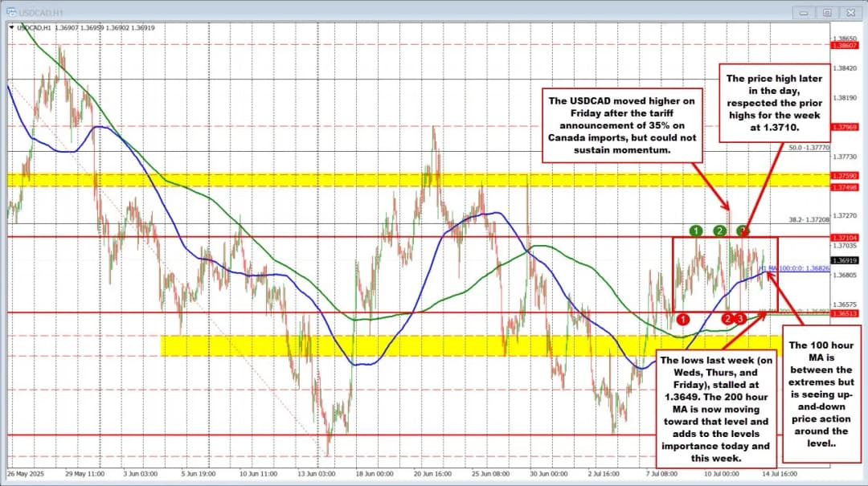This screenshot has height=486, width=868.
Task: Close the USDCAD,H1 chart window
Action: 848,12
